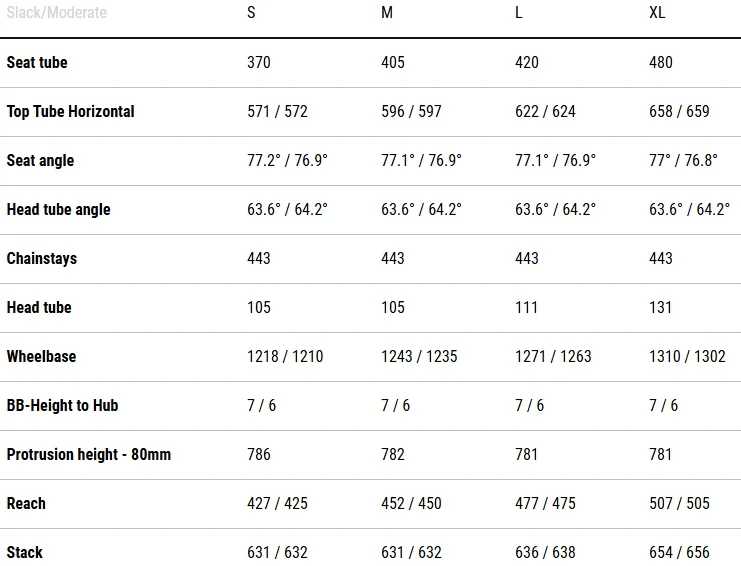Click the L reach value 477 / 475
Image resolution: width=741 pixels, height=566 pixels.
click(545, 504)
